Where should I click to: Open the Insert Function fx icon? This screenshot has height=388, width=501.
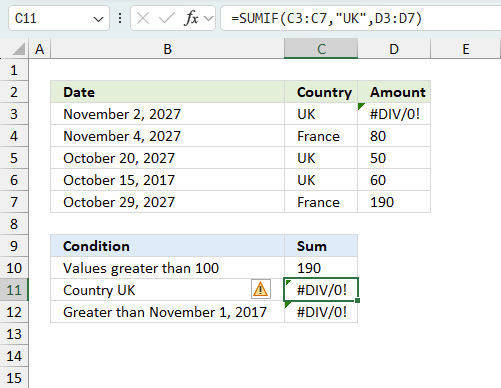[191, 18]
